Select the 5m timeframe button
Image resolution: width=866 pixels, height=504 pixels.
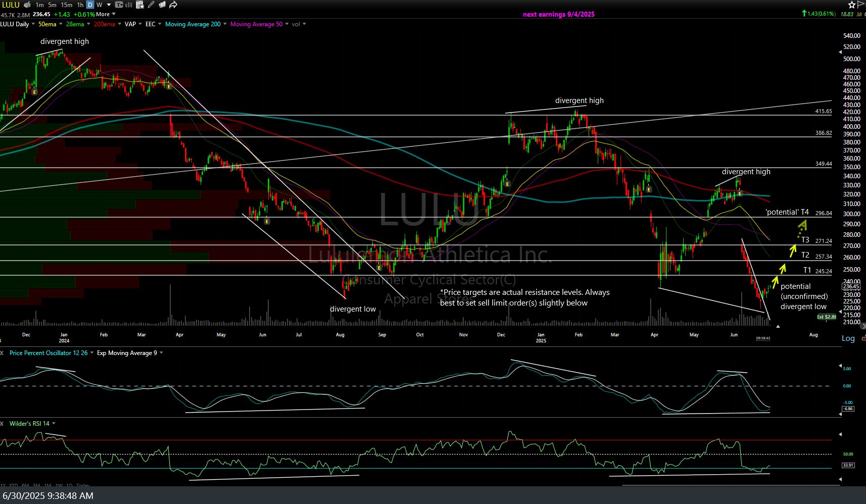click(52, 5)
